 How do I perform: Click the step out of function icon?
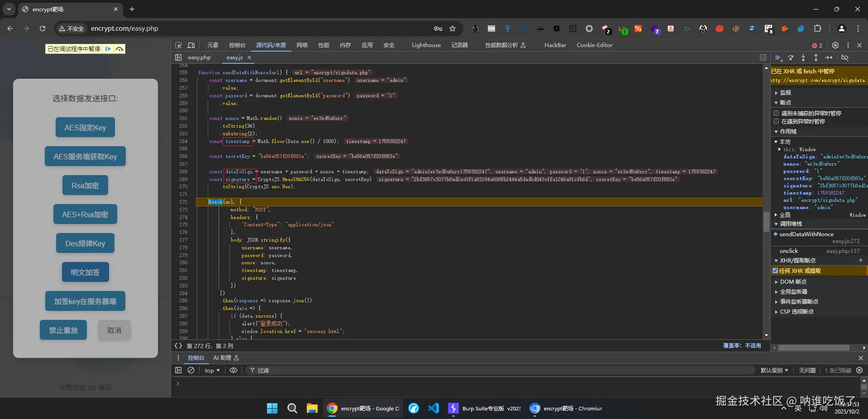816,58
